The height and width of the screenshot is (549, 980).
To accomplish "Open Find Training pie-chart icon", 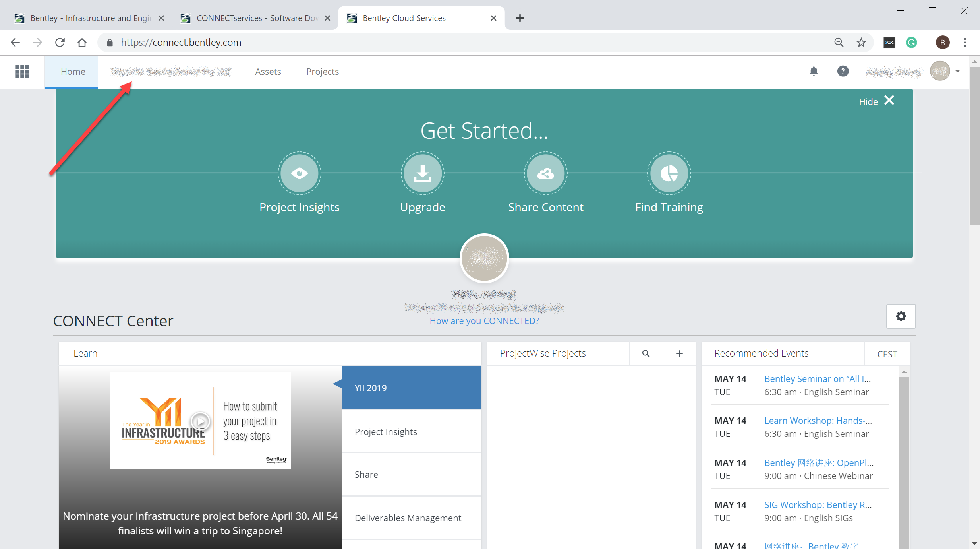I will (669, 173).
